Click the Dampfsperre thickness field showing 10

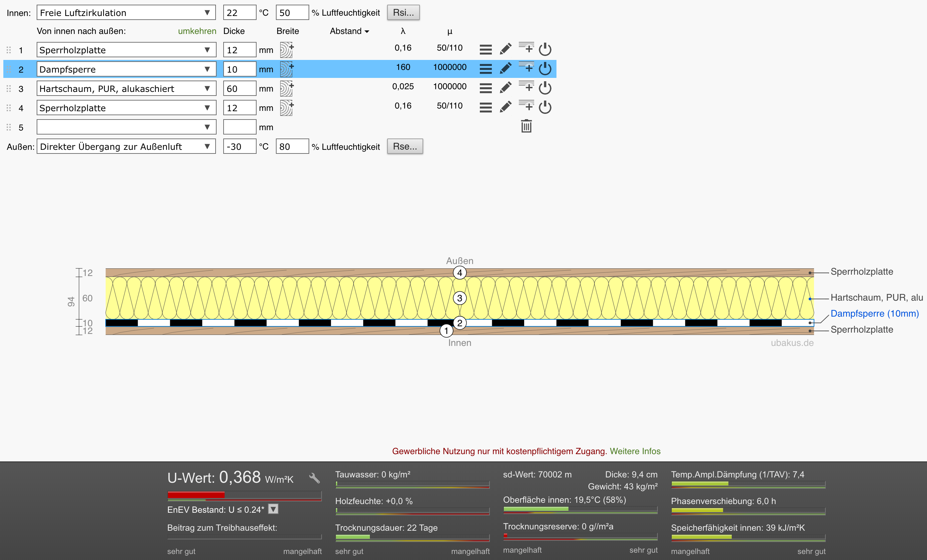pos(240,69)
